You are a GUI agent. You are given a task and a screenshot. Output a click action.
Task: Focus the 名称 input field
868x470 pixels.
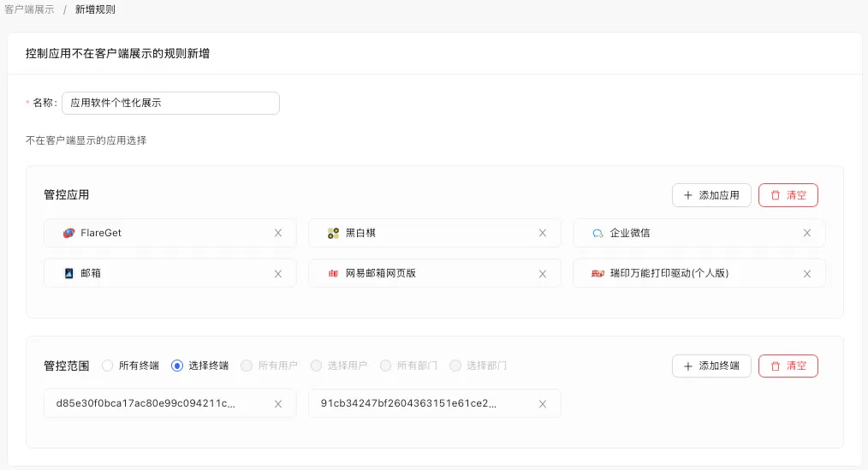coord(170,103)
